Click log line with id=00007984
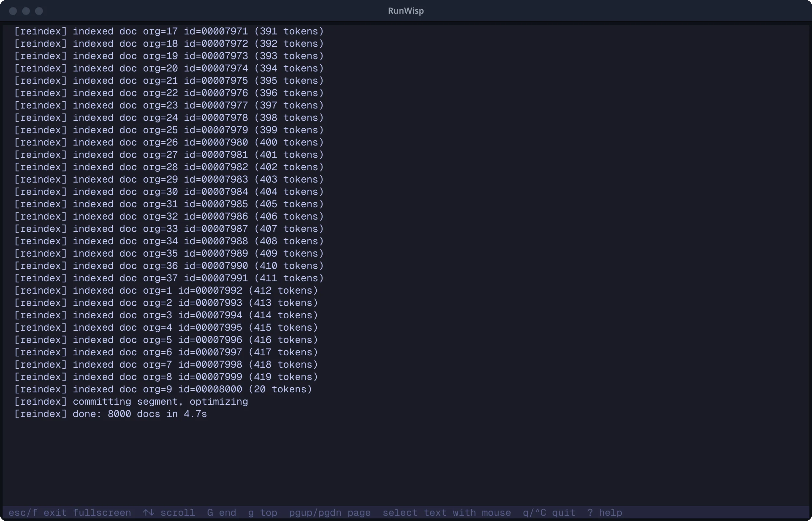 coord(169,192)
